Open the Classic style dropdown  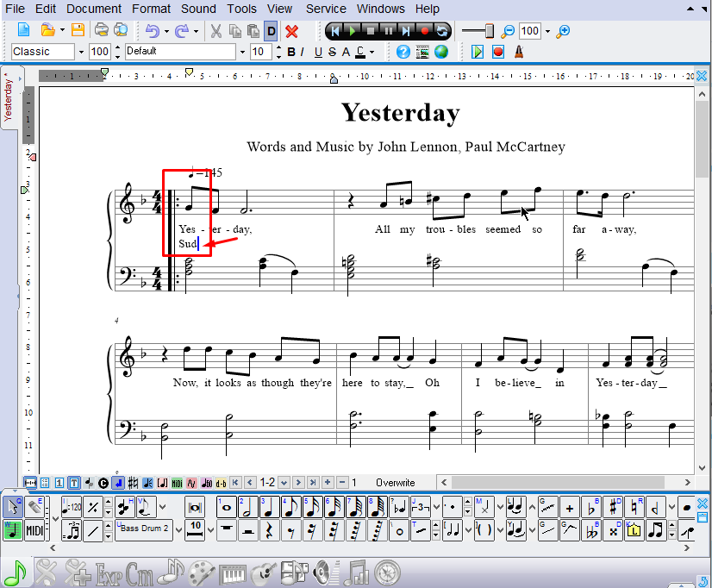[x=81, y=53]
